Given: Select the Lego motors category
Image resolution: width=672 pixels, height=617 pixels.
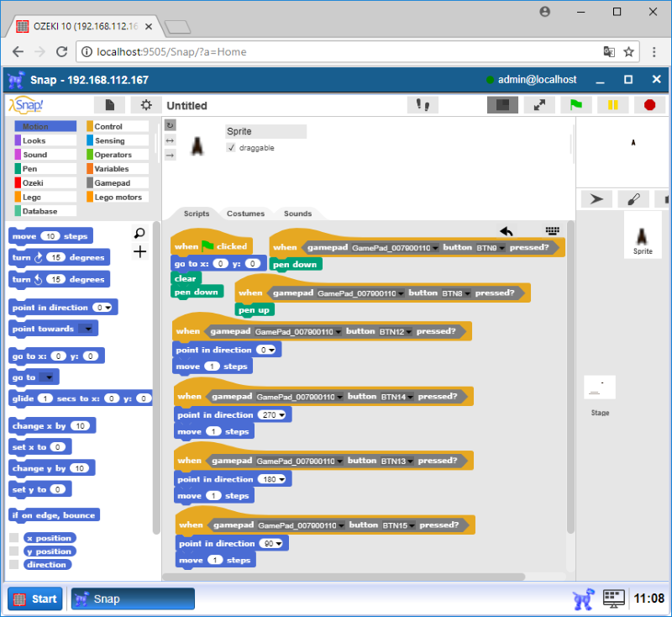Looking at the screenshot, I should (x=118, y=197).
